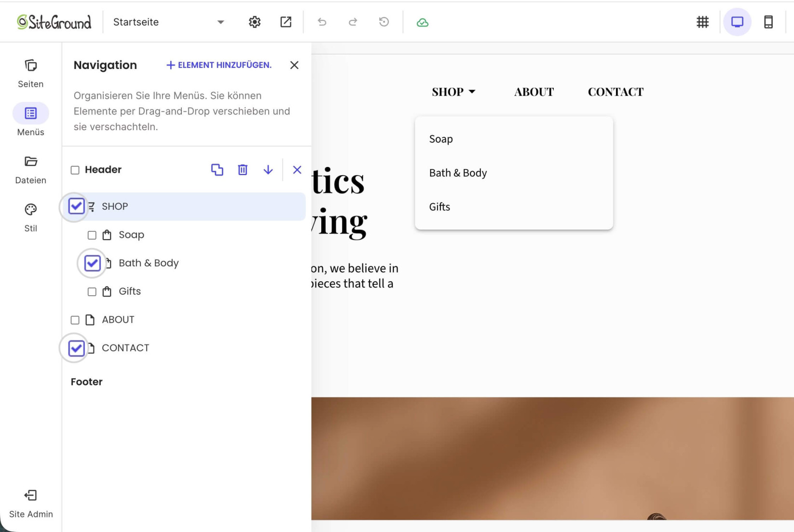Image resolution: width=794 pixels, height=532 pixels.
Task: Move selected items down arrow
Action: (268, 170)
